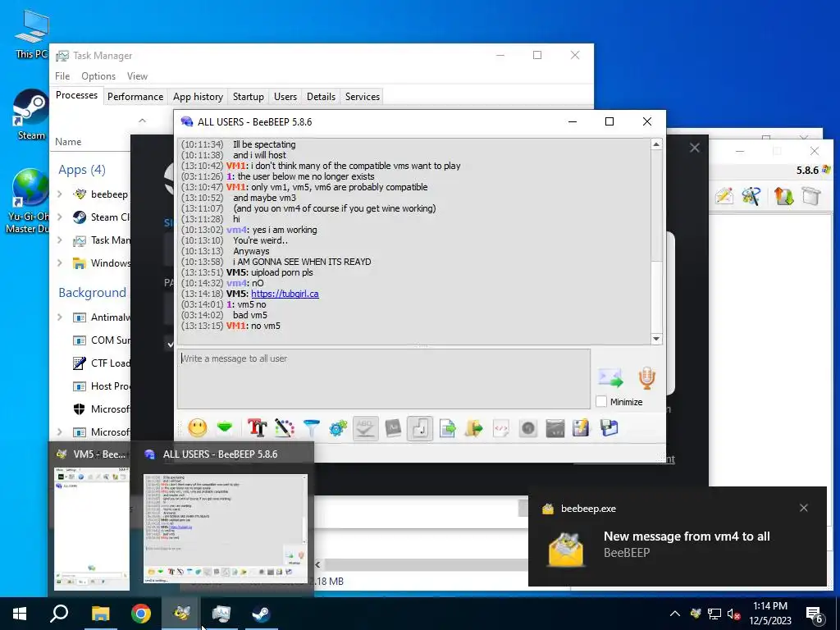Select ALL USERS BeeBEEP taskbar preview thumbnail
The height and width of the screenshot is (630, 840).
pos(226,528)
